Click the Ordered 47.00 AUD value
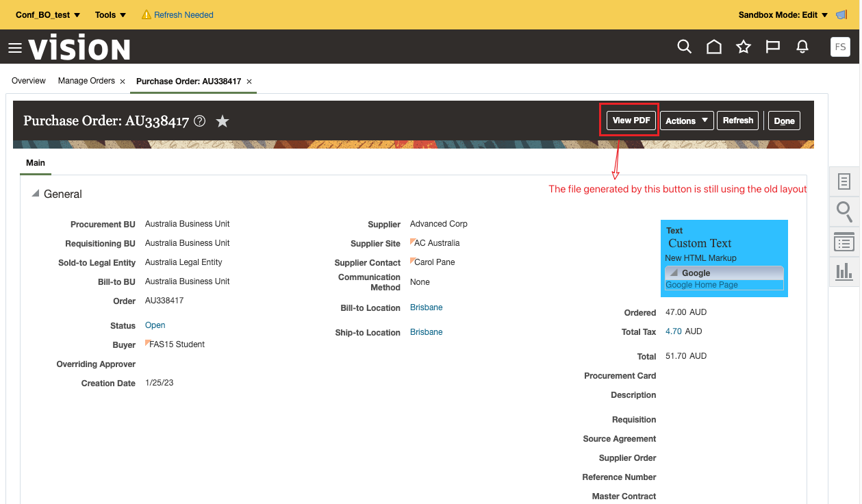Viewport: 862px width, 504px height. 686,312
